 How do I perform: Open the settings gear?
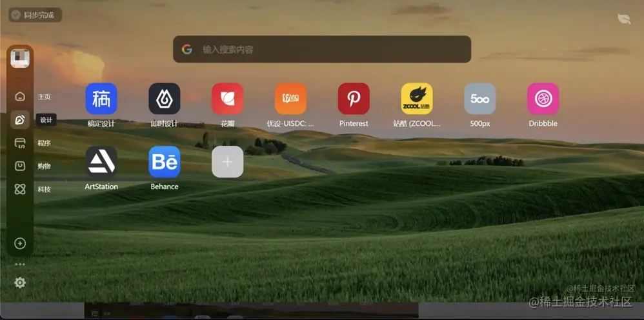[20, 283]
